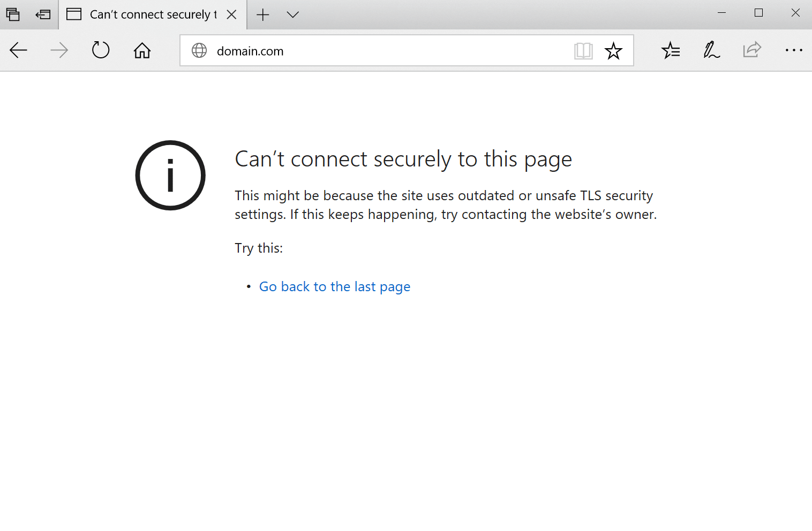812x531 pixels.
Task: Click the disabled forward arrow
Action: 59,50
